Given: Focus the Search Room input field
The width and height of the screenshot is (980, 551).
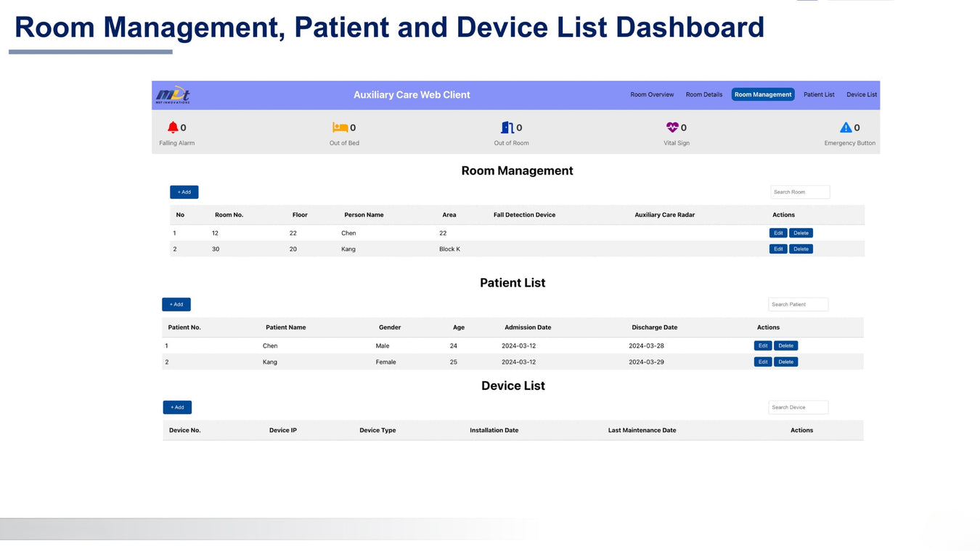Looking at the screenshot, I should [799, 192].
